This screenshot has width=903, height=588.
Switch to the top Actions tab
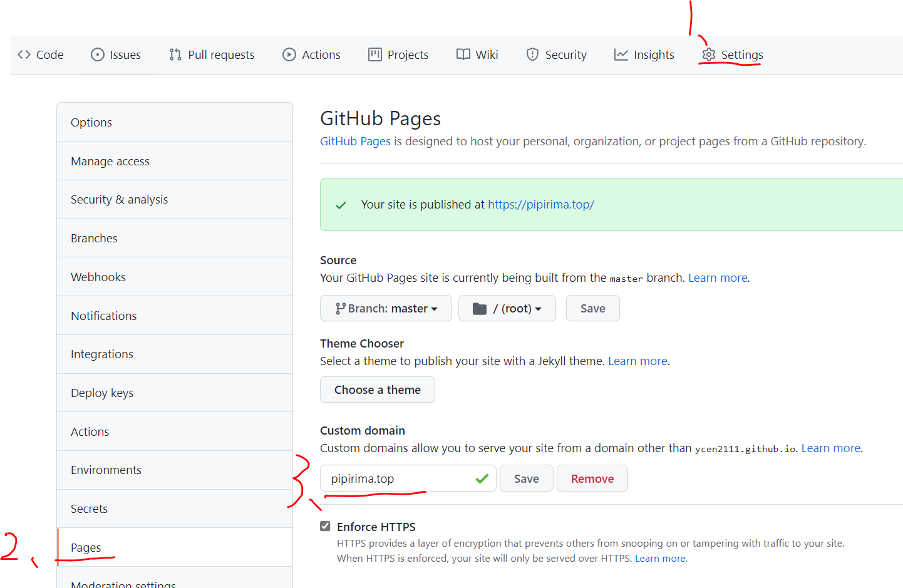pos(311,55)
